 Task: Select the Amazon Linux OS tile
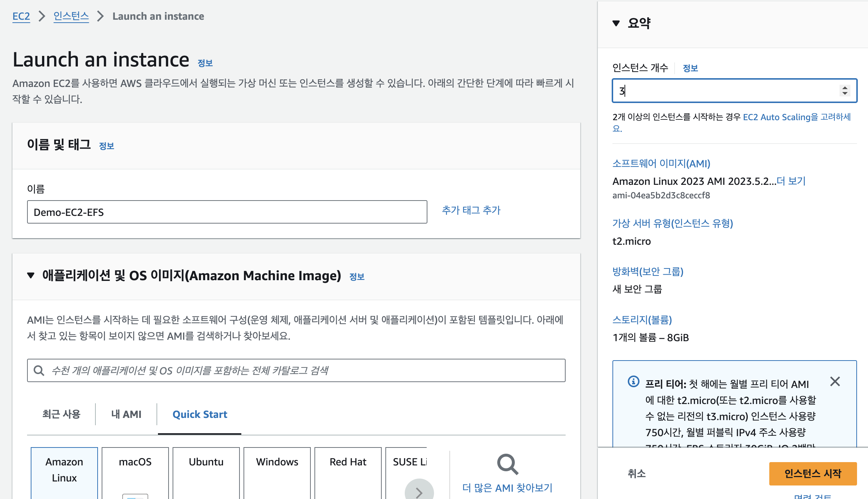[x=64, y=471]
